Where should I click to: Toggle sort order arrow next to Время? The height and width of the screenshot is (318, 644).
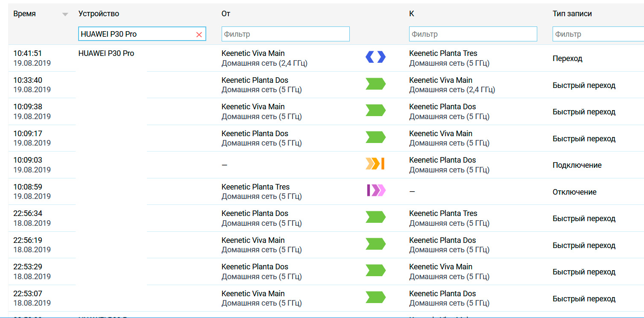tap(65, 15)
